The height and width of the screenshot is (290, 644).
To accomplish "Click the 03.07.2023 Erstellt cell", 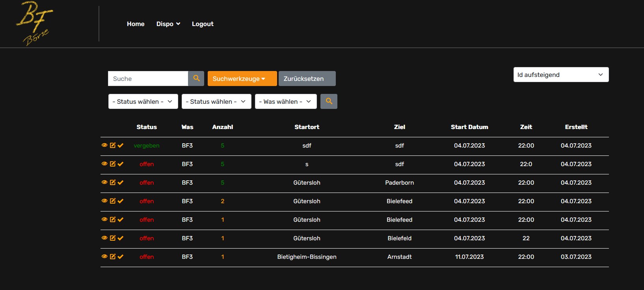I will [576, 257].
